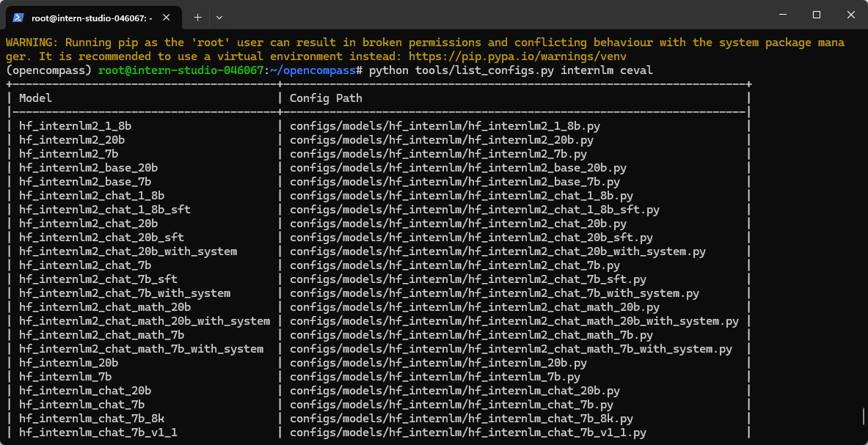Click model name hf_internlm2_chat_20b_with_system

tap(128, 251)
